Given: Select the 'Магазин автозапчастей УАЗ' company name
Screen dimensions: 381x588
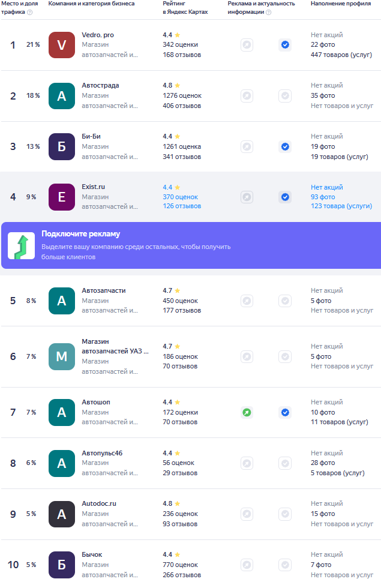Looking at the screenshot, I should pyautogui.click(x=115, y=346).
